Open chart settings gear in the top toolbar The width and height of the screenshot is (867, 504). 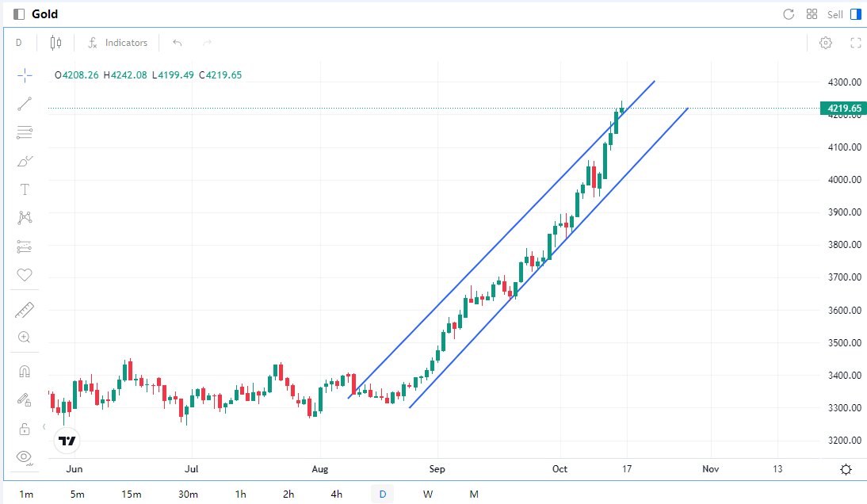pyautogui.click(x=826, y=43)
